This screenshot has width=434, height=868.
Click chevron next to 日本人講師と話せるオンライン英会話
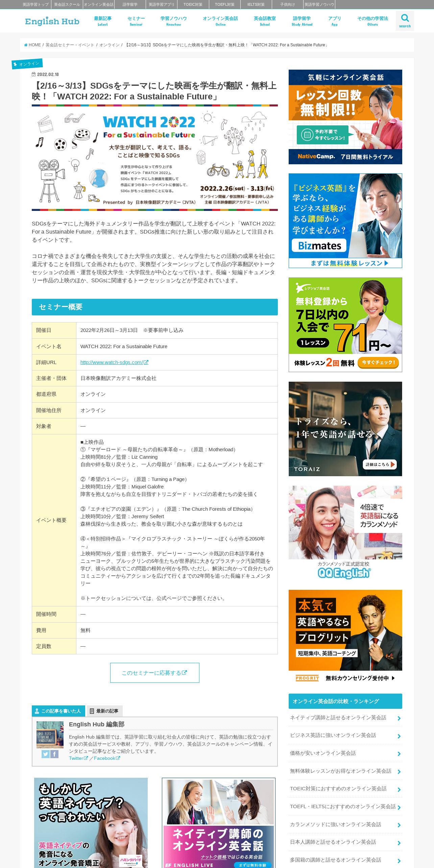point(399,843)
